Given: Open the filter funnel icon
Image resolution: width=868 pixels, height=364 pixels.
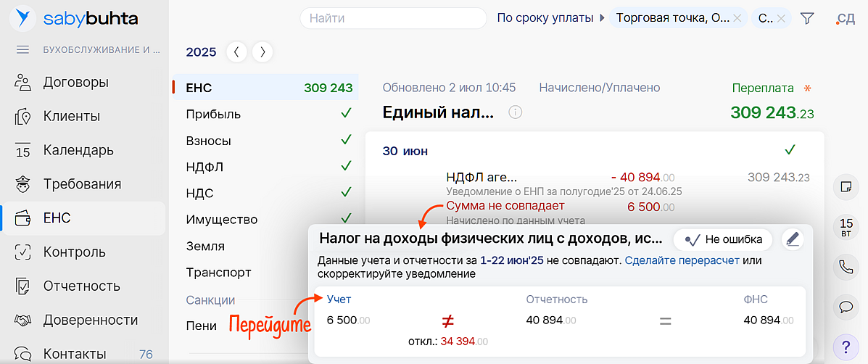Looking at the screenshot, I should [807, 18].
